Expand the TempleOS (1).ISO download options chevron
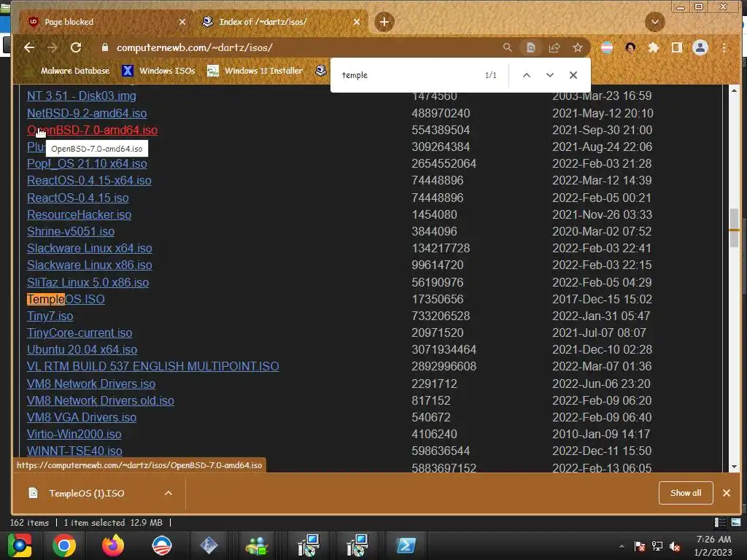 pos(169,494)
